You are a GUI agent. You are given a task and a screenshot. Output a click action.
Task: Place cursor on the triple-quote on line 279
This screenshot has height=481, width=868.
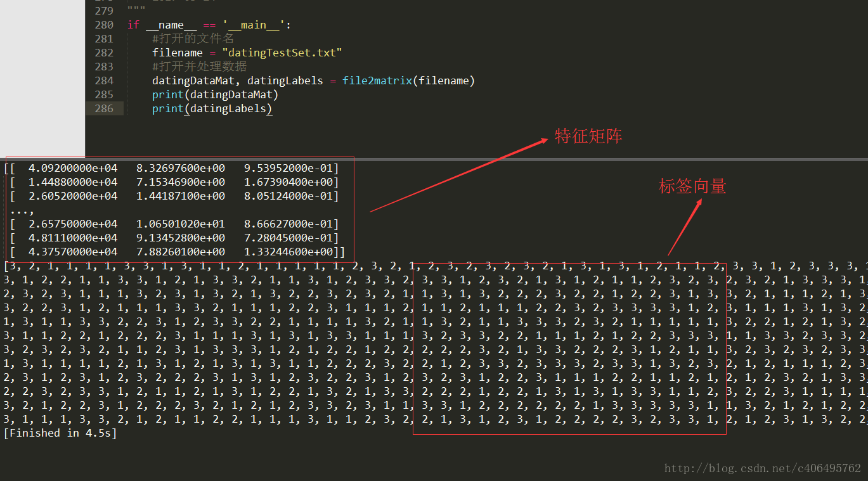pos(136,10)
